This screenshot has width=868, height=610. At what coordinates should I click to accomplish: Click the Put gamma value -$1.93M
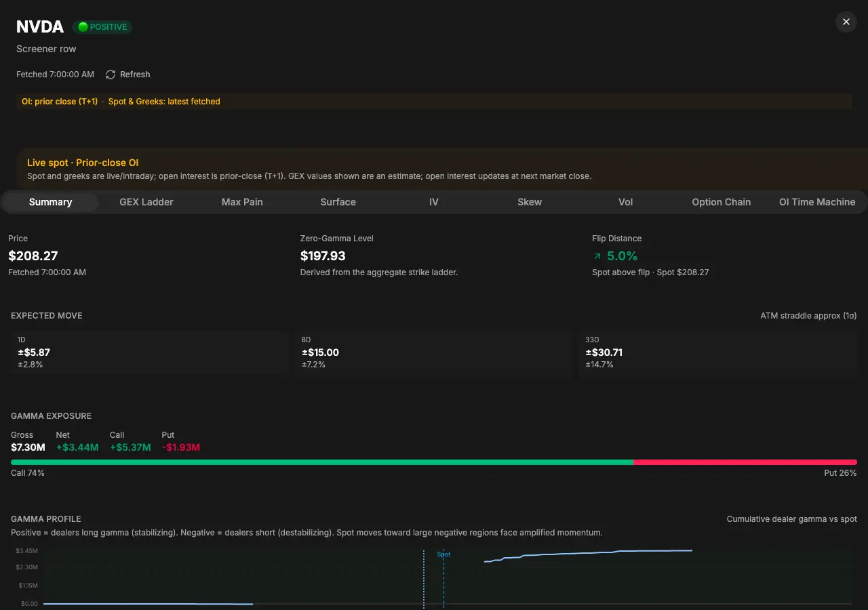[181, 447]
